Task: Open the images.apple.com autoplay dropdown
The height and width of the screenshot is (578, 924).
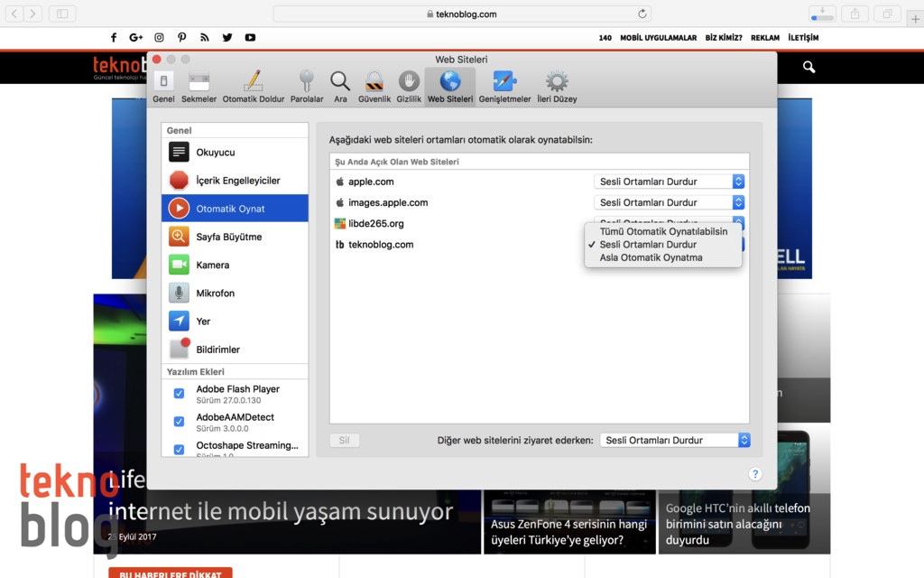Action: click(670, 202)
